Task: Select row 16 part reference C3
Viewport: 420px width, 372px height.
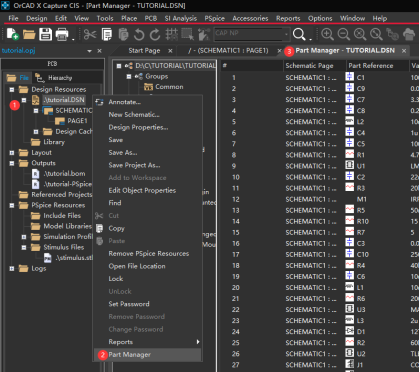Action: point(361,244)
